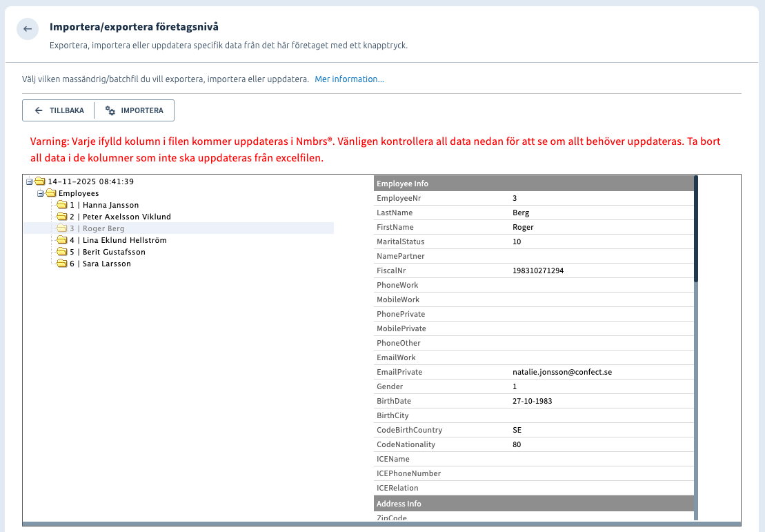
Task: Select Hanna Jansson in employee tree
Action: click(x=110, y=205)
